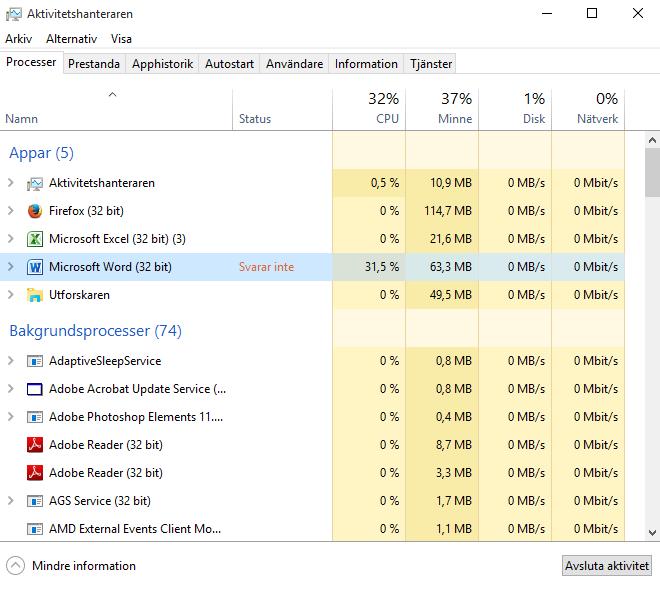Viewport: 660px width, 589px height.
Task: Click the Utforskaren folder icon
Action: click(x=35, y=295)
